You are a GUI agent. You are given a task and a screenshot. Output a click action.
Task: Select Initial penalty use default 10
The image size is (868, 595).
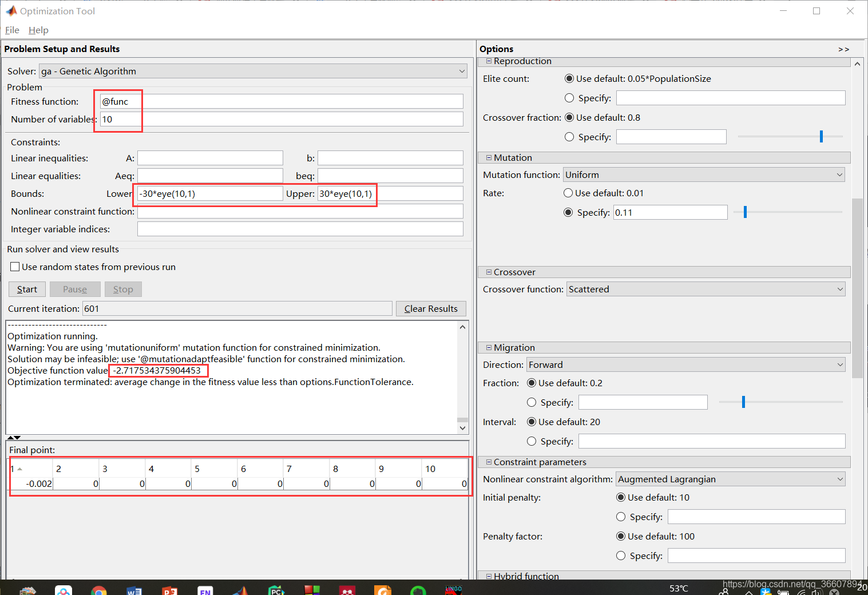pos(621,497)
